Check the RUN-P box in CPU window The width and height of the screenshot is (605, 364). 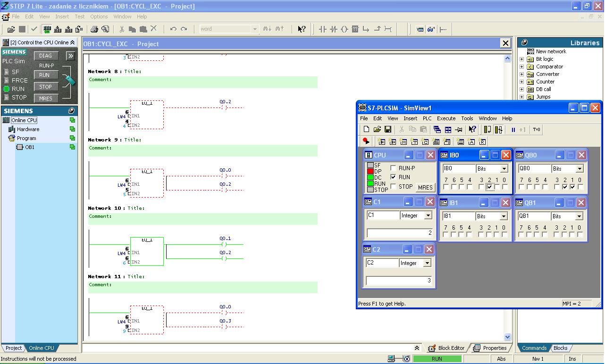point(394,168)
